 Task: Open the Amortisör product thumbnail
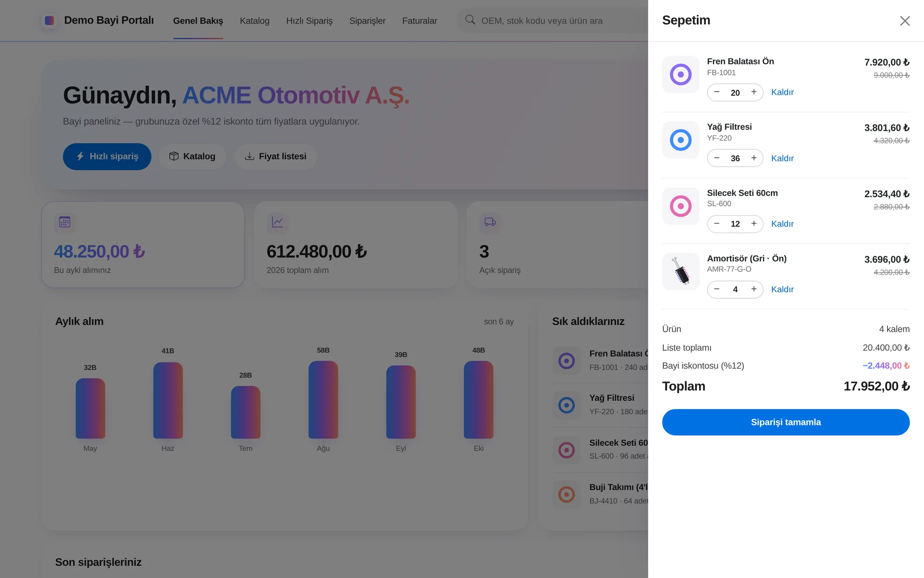point(681,271)
